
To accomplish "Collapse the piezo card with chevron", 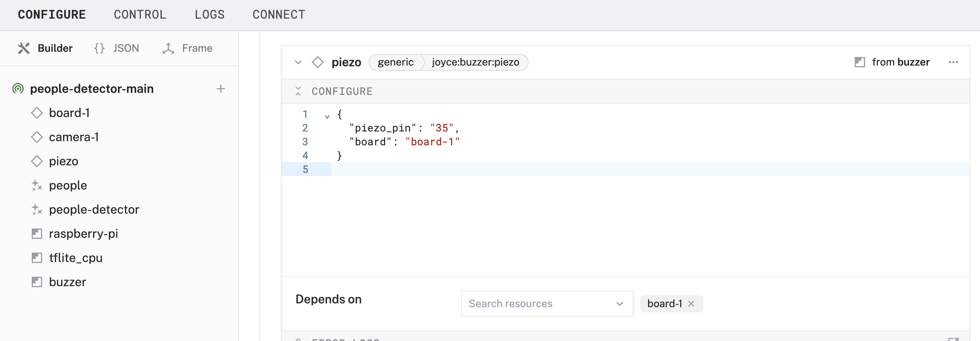I will (298, 62).
